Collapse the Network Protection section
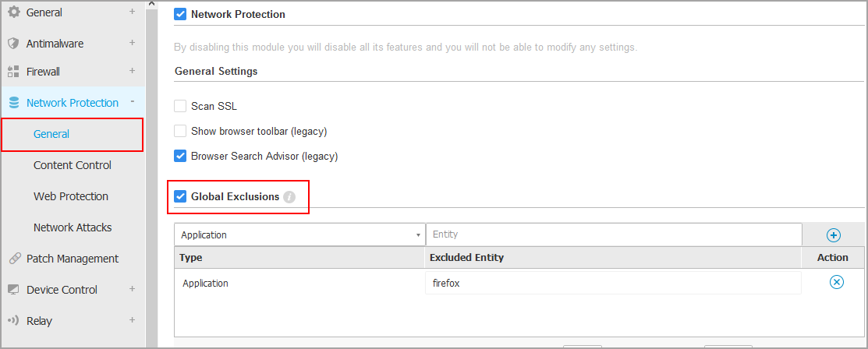The width and height of the screenshot is (868, 349). pyautogui.click(x=133, y=102)
